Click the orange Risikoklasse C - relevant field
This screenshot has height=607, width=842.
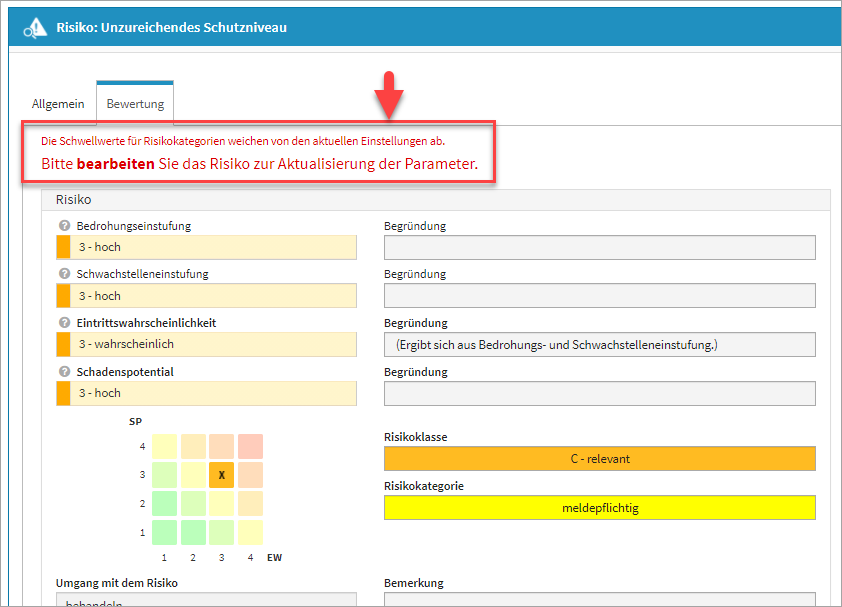point(599,458)
